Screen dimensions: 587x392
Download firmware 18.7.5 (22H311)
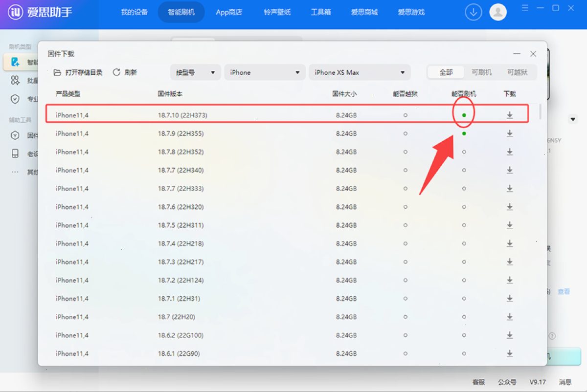509,225
